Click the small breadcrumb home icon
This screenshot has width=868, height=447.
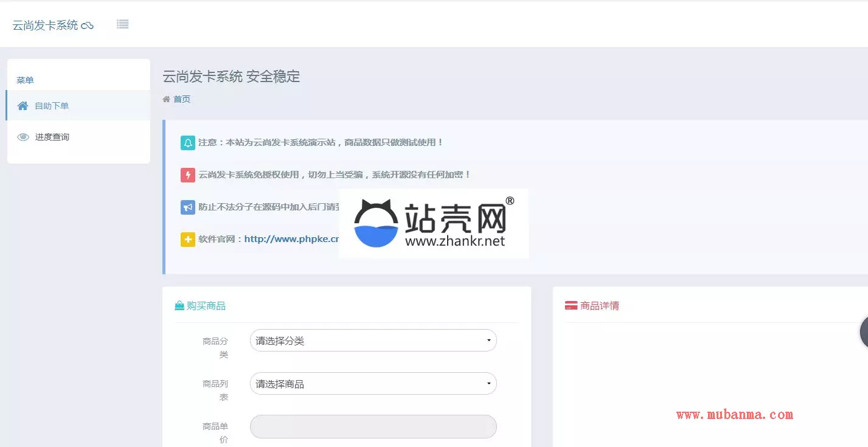tap(166, 99)
